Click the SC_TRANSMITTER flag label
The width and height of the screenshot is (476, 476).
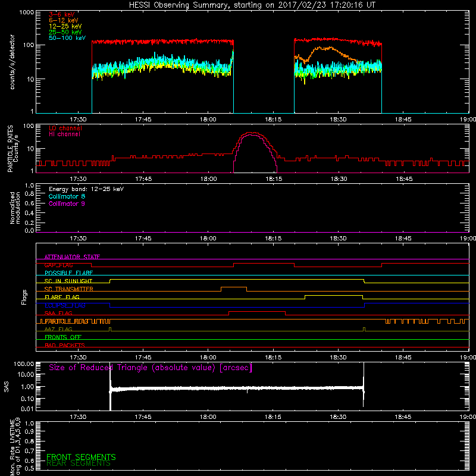69,289
